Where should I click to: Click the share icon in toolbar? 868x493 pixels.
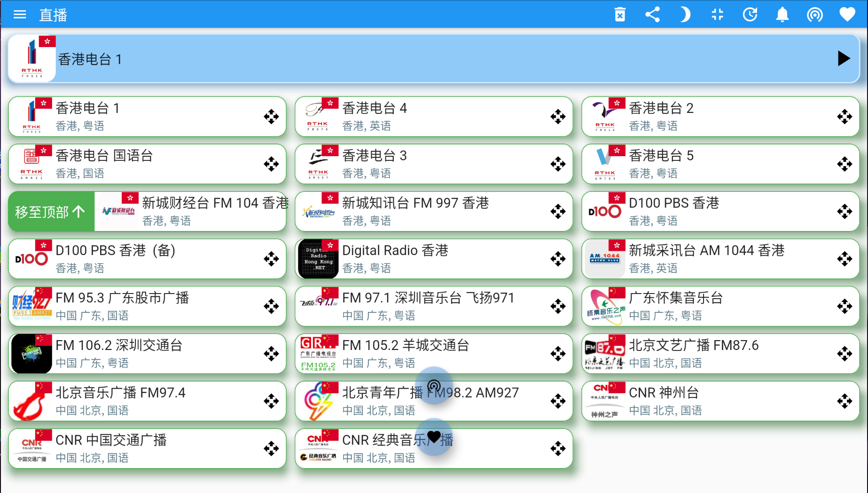[x=652, y=15]
